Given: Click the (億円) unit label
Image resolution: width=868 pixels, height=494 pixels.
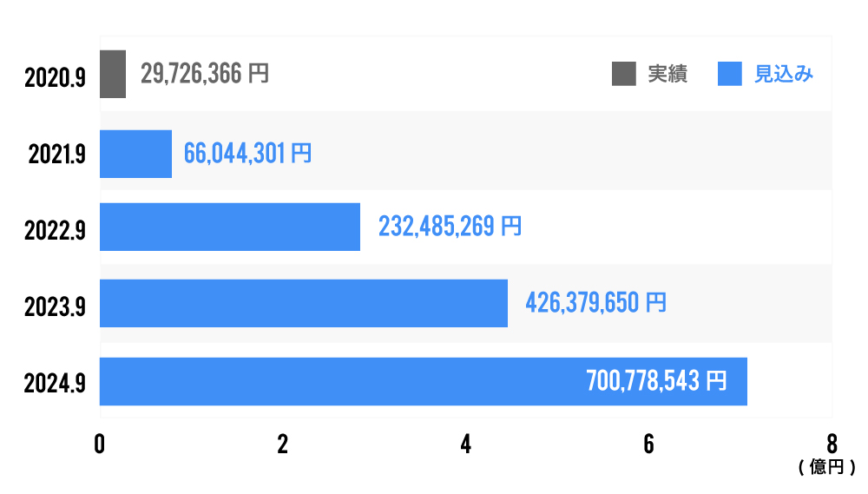Looking at the screenshot, I should click(x=827, y=468).
